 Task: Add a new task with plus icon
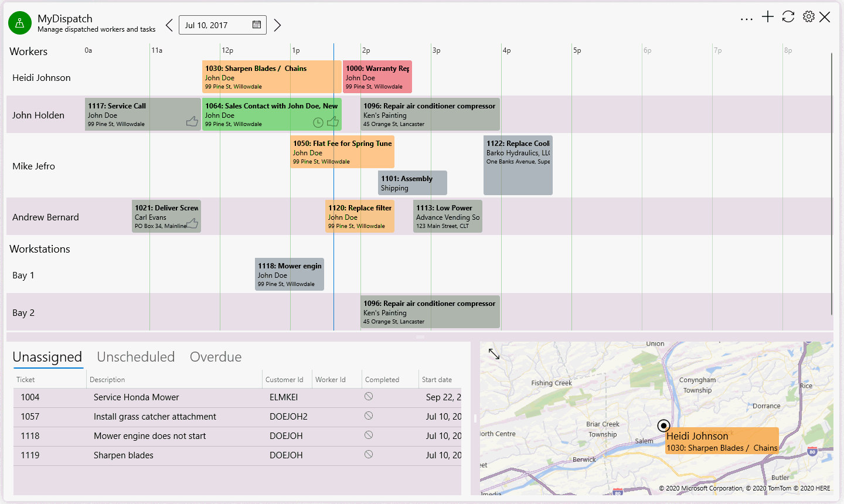click(x=768, y=17)
